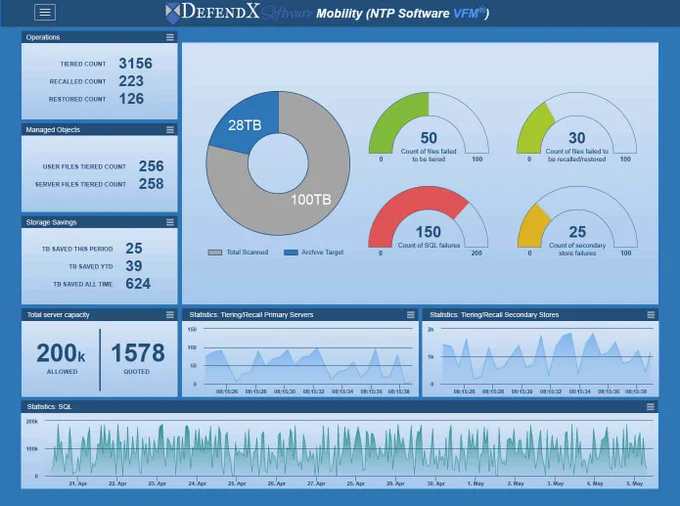The width and height of the screenshot is (680, 506).
Task: Open the Operations panel menu icon
Action: [x=170, y=37]
